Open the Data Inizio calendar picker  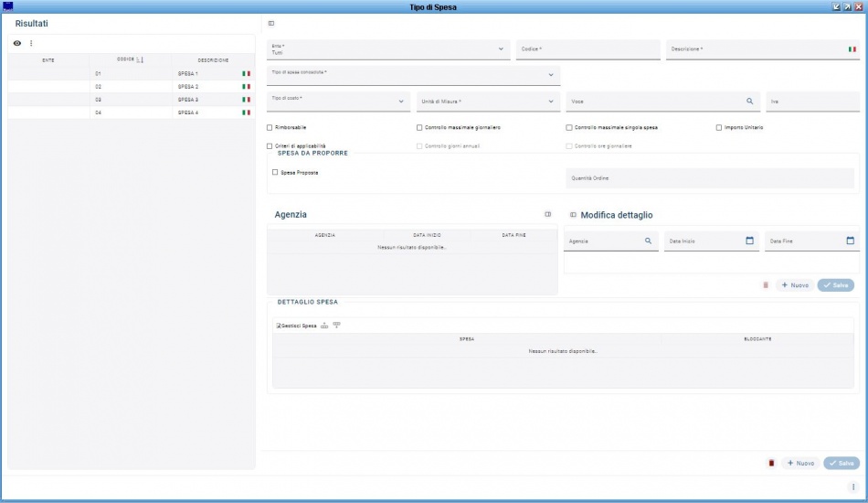(x=749, y=241)
